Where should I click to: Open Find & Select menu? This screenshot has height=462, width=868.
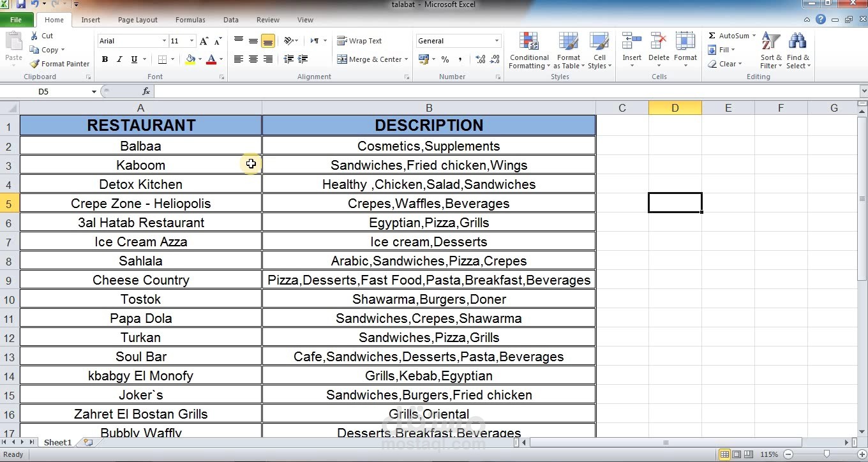pyautogui.click(x=797, y=50)
